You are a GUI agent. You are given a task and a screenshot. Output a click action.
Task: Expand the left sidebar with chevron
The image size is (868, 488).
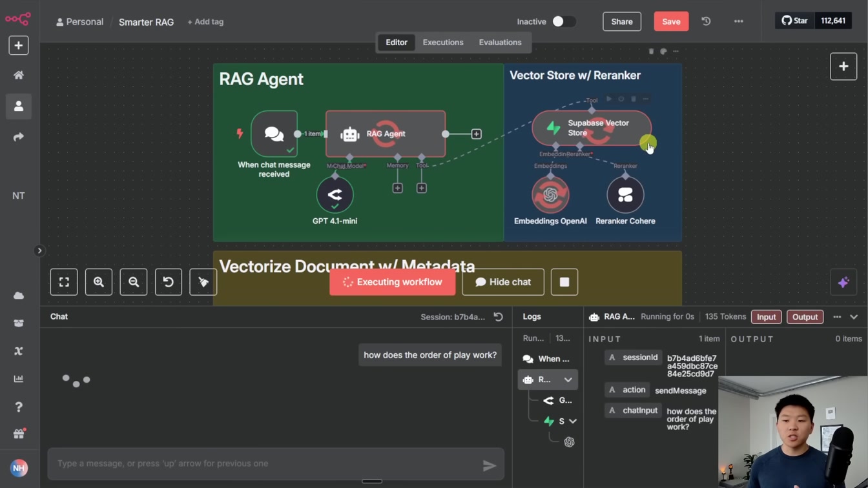coord(39,250)
